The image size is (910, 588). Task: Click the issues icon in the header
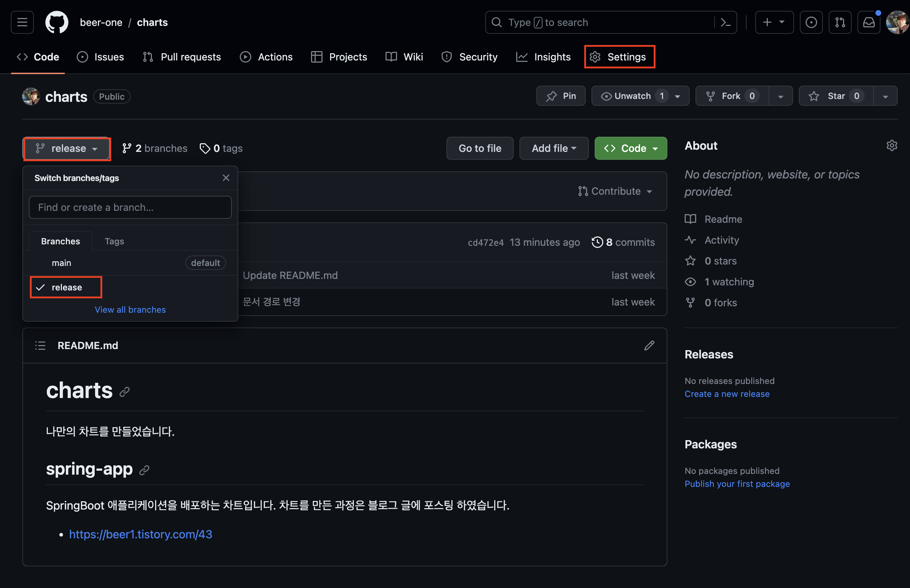pyautogui.click(x=811, y=23)
